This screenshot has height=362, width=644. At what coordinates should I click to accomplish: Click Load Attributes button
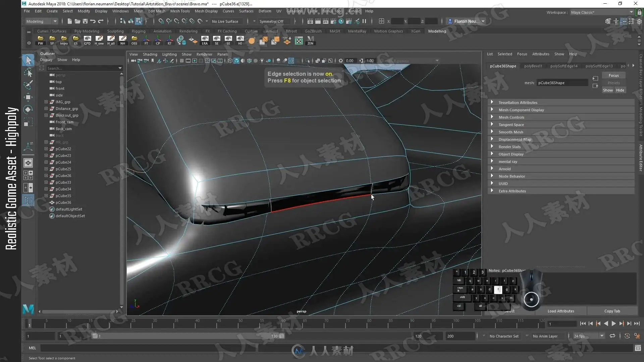561,311
